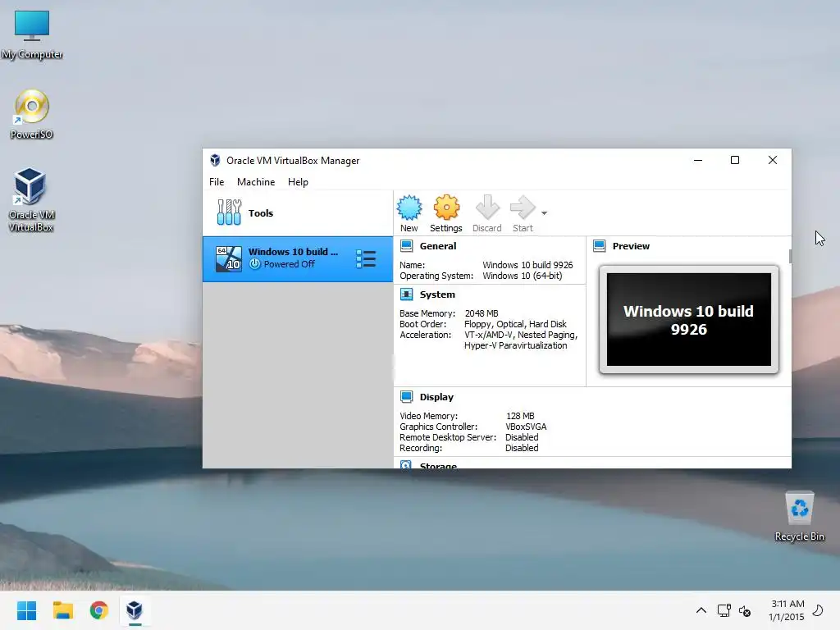The width and height of the screenshot is (840, 630).
Task: Open File Explorer from taskbar
Action: point(62,610)
